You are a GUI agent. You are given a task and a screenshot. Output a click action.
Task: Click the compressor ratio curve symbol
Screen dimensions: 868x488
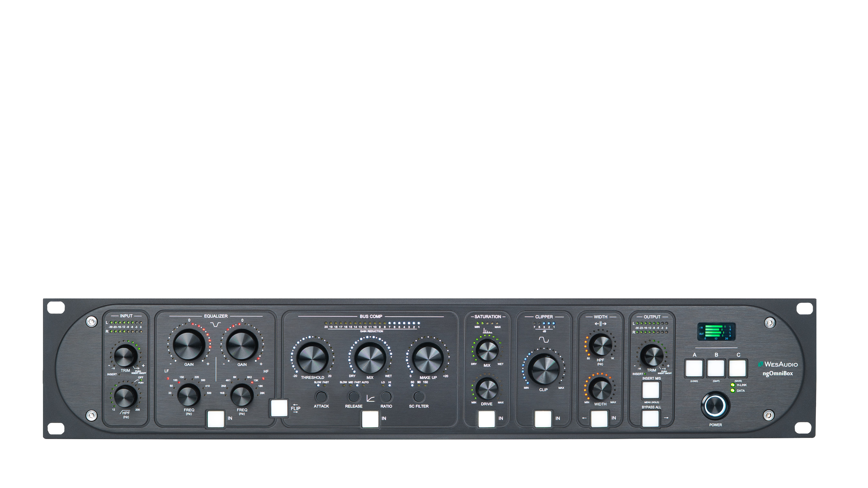[370, 398]
